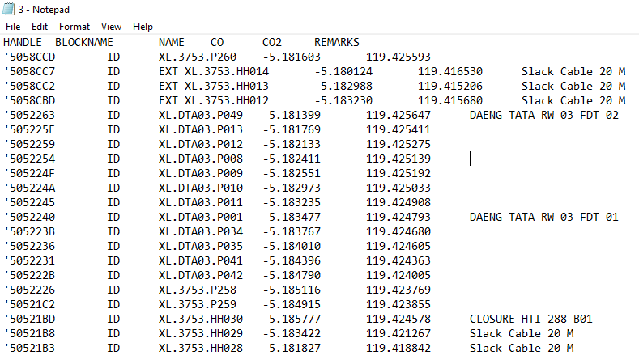Click value 119.418842
The image size is (639, 364).
click(x=398, y=348)
